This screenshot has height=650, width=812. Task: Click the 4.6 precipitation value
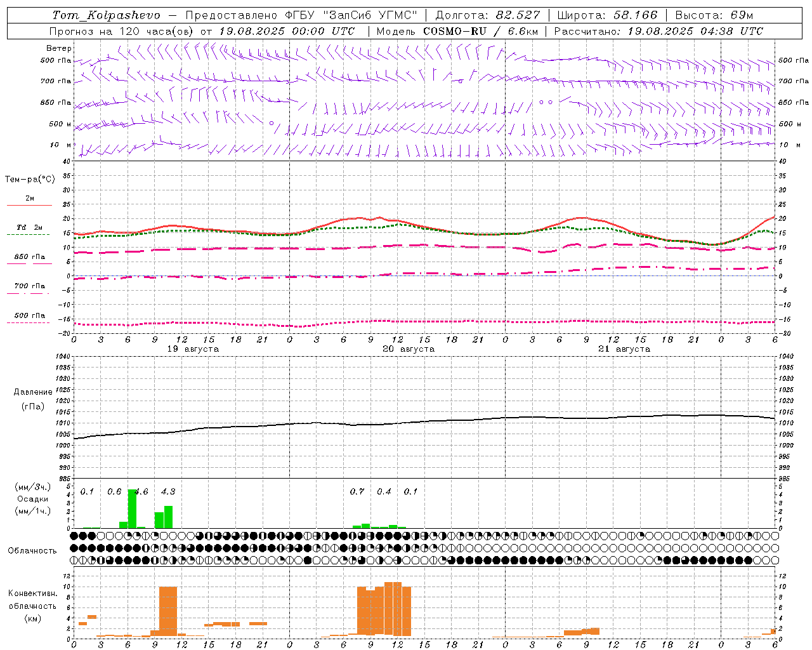coord(141,492)
